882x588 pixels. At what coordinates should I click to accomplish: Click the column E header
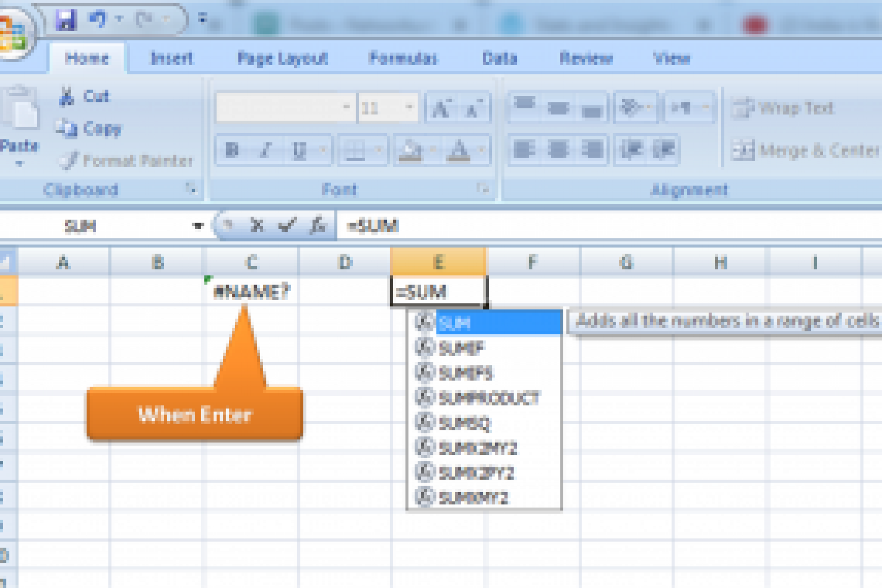pos(439,263)
